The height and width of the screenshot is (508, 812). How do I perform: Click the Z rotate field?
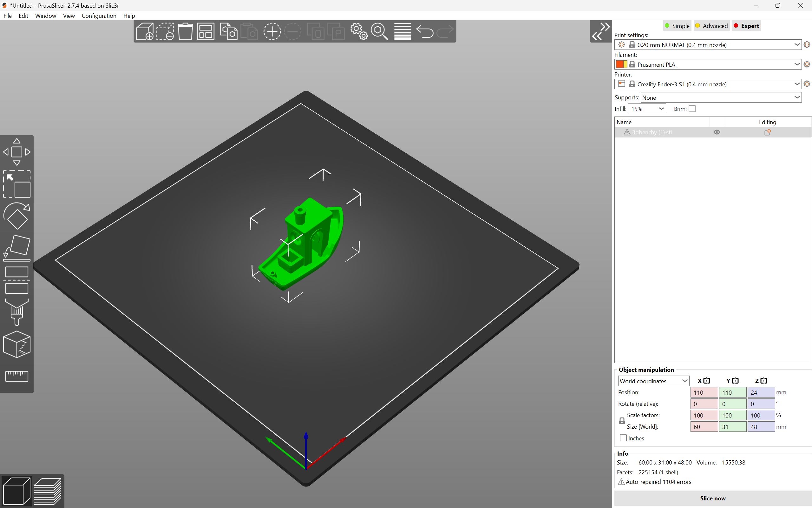761,404
